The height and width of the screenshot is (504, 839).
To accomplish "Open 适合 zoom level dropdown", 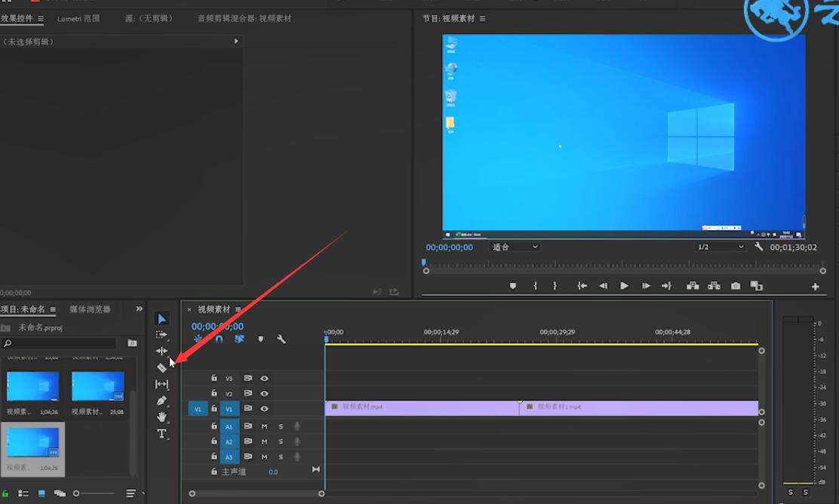I will pos(515,247).
